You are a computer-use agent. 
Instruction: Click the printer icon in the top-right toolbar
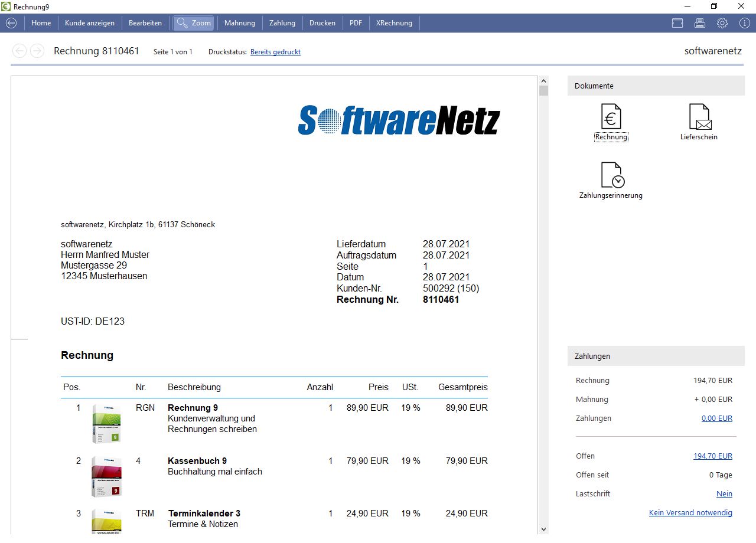(700, 22)
